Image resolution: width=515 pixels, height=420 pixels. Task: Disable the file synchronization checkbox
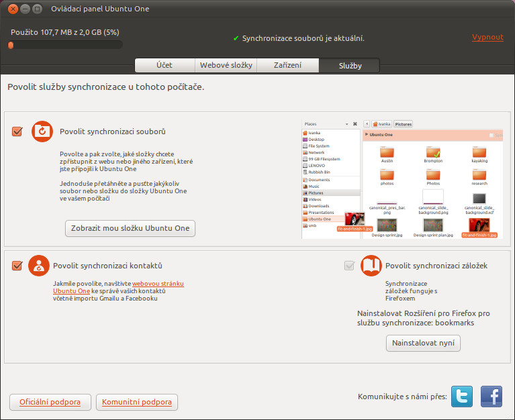(17, 132)
